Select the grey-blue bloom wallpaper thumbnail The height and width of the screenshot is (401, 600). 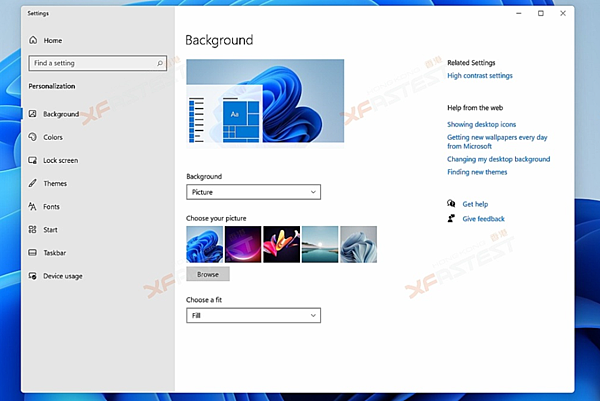[x=359, y=244]
